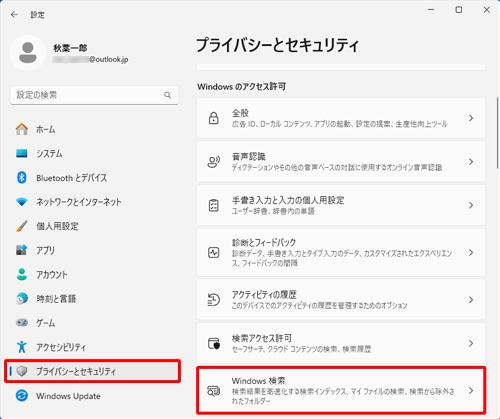Click the アプリ icon in sidebar
This screenshot has height=419, width=500.
[22, 250]
